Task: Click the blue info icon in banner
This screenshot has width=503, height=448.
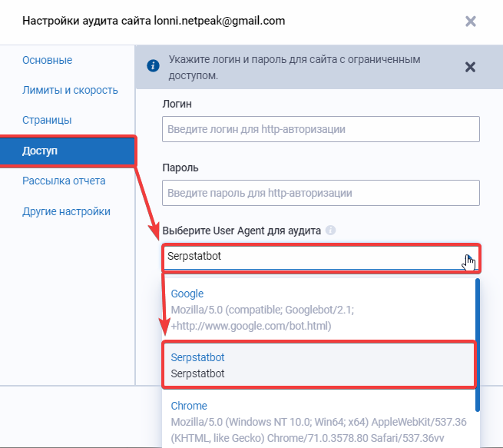Action: pyautogui.click(x=153, y=66)
